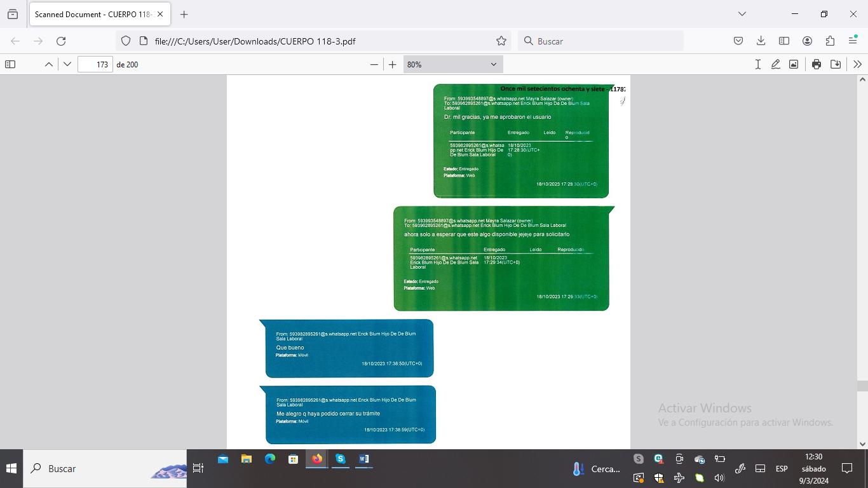868x488 pixels.
Task: Open the Skype system tray icon
Action: point(638,459)
